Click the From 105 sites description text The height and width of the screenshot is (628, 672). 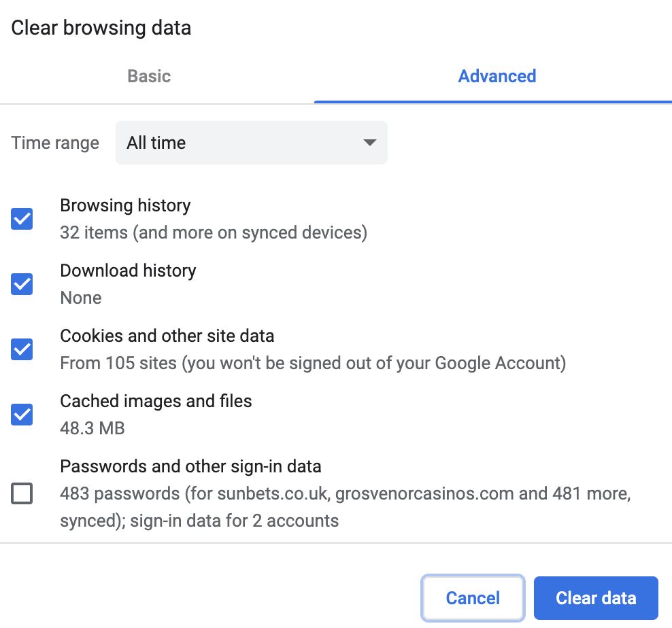tap(313, 363)
